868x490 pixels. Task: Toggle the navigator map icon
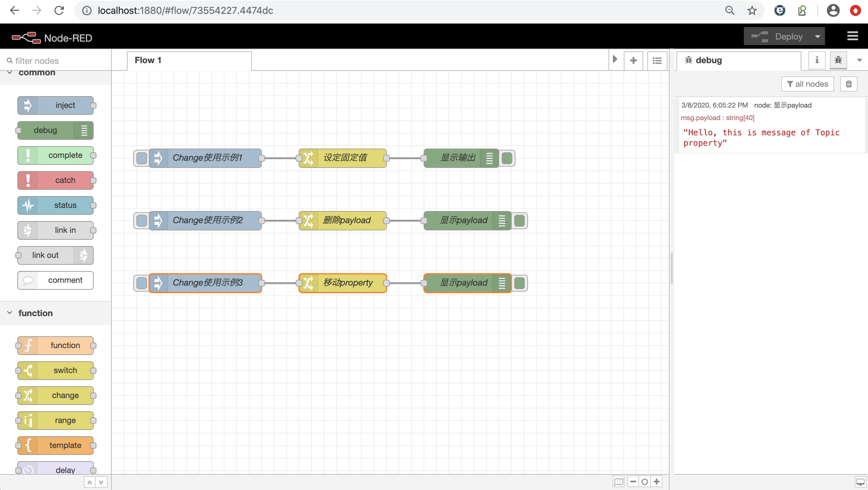point(619,482)
